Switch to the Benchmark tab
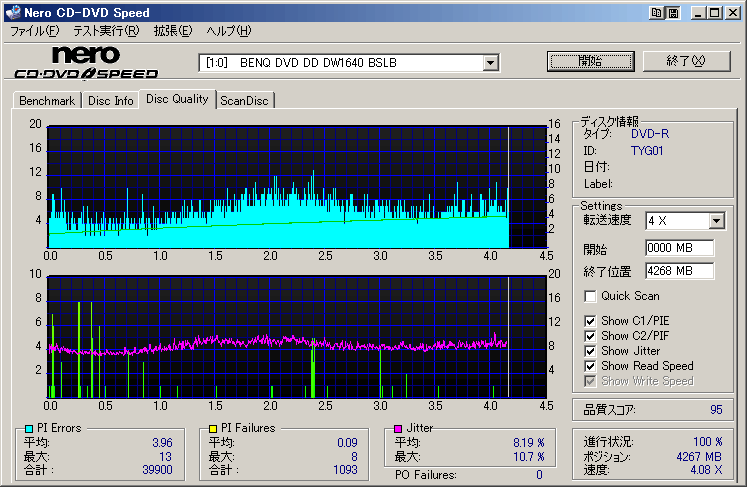747x487 pixels. coord(47,101)
